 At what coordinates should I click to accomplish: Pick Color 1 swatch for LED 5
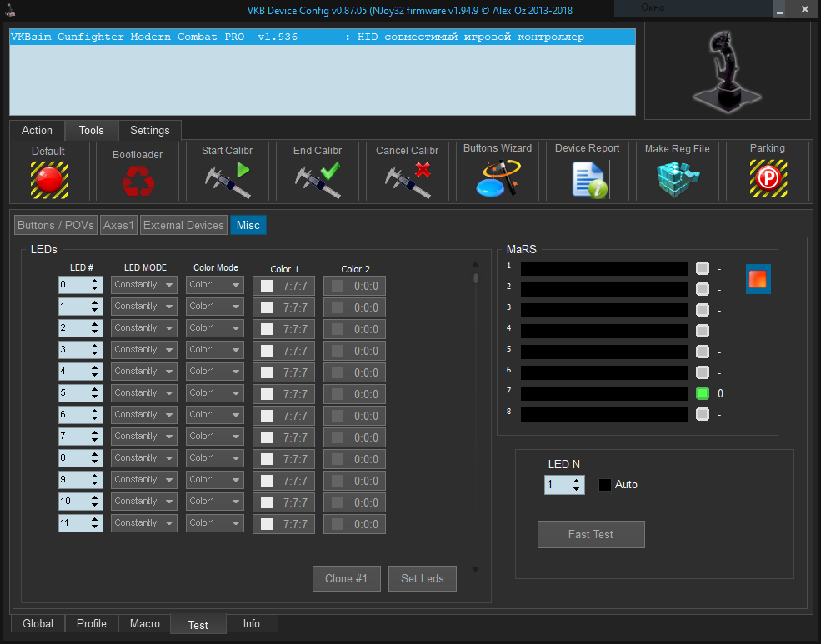point(267,394)
